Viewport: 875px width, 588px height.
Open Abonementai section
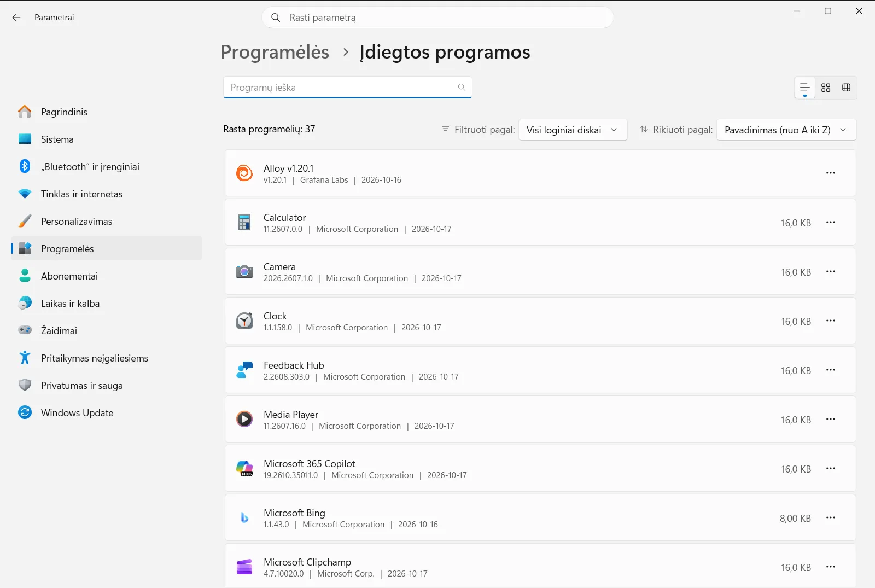pyautogui.click(x=107, y=276)
